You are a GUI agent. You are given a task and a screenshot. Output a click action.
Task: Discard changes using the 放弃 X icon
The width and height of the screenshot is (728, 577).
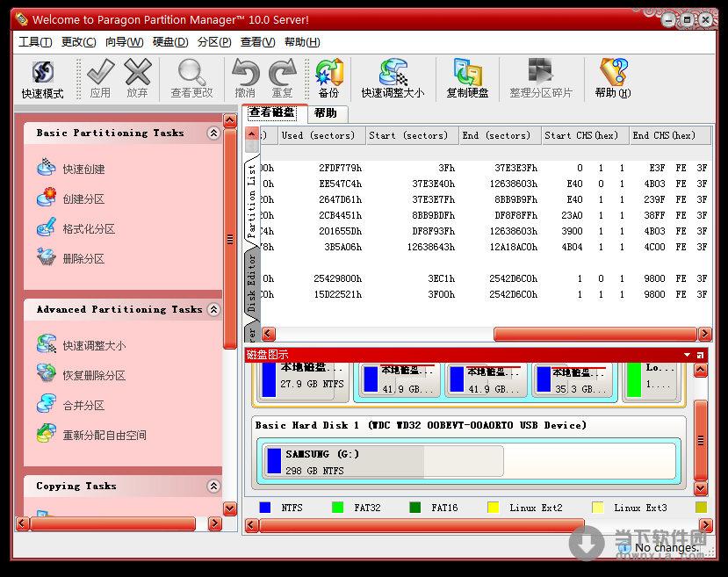pyautogui.click(x=137, y=71)
